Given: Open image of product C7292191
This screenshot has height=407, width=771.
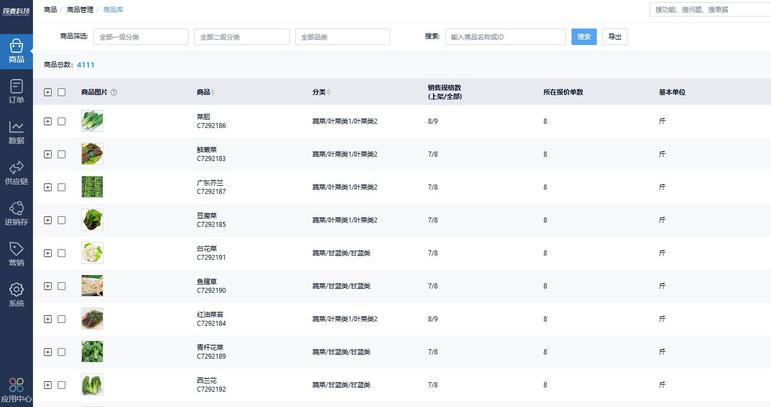Looking at the screenshot, I should click(x=92, y=253).
